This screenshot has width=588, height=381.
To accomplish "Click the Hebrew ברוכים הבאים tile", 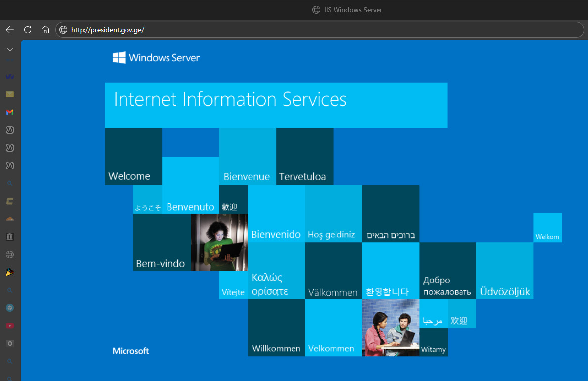I will tap(391, 214).
